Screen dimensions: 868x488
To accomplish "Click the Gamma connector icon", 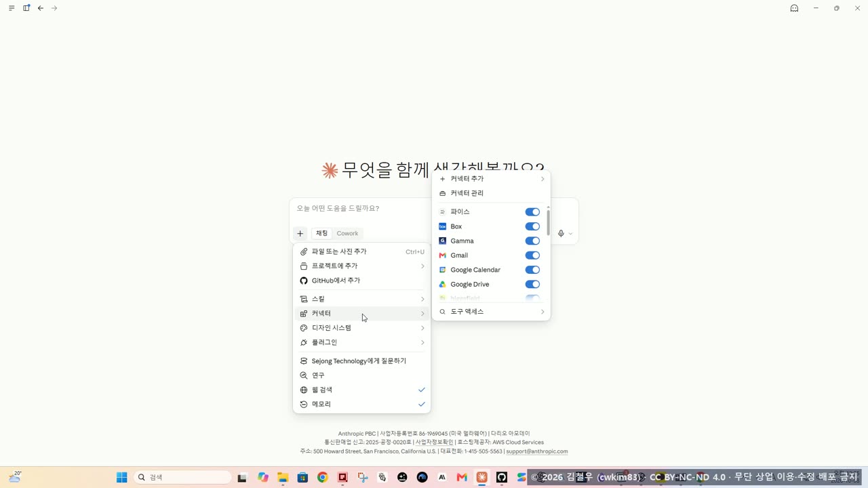I will 442,241.
